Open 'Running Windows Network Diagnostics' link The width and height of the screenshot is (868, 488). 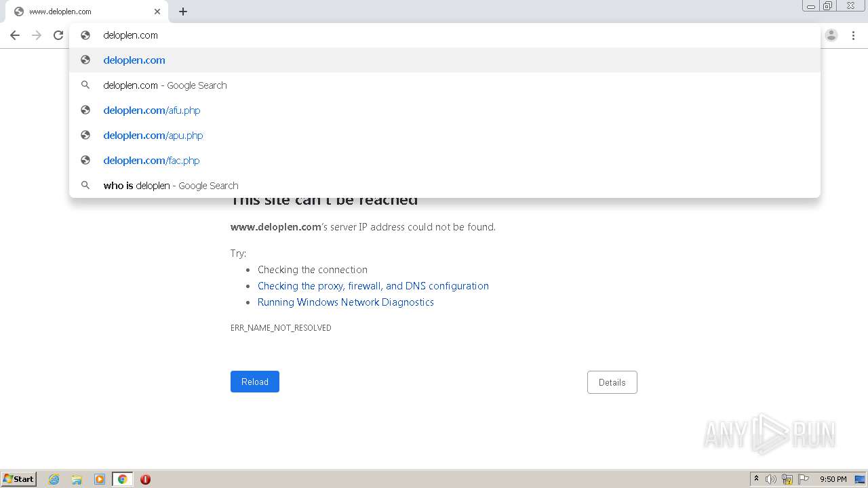click(x=346, y=302)
